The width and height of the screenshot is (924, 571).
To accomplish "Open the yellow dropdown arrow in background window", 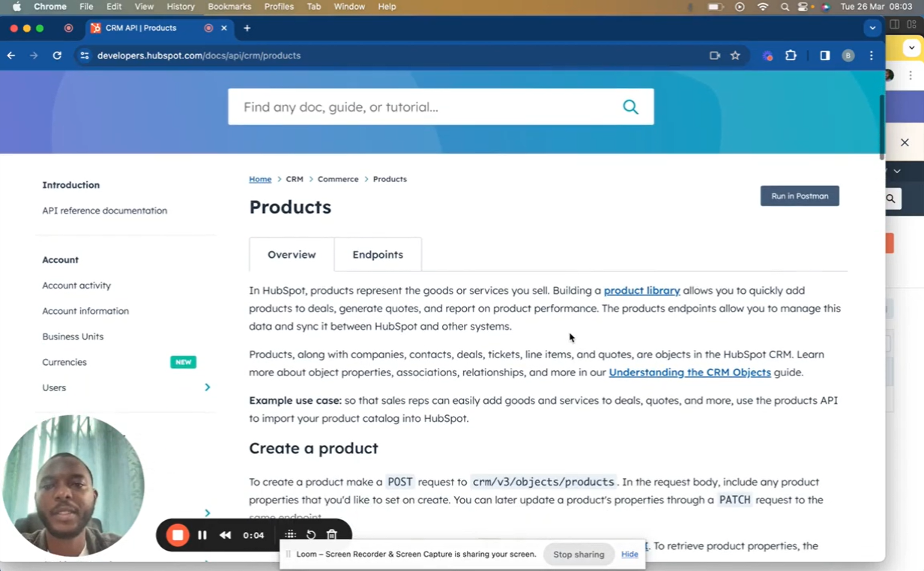I will 911,47.
